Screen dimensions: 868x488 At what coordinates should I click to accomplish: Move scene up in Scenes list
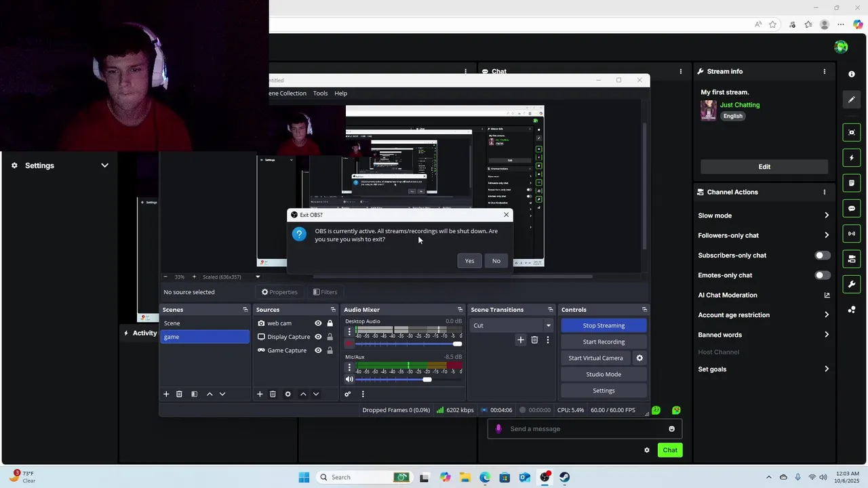(x=210, y=394)
